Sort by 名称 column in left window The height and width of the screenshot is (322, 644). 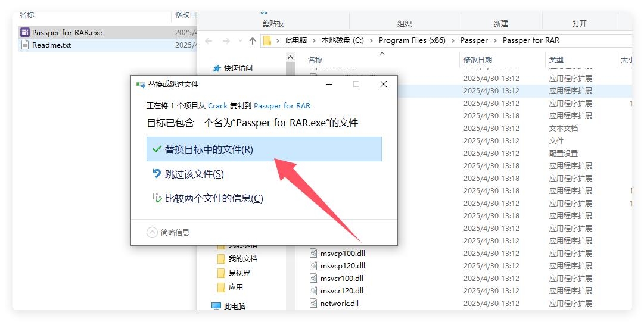point(27,15)
